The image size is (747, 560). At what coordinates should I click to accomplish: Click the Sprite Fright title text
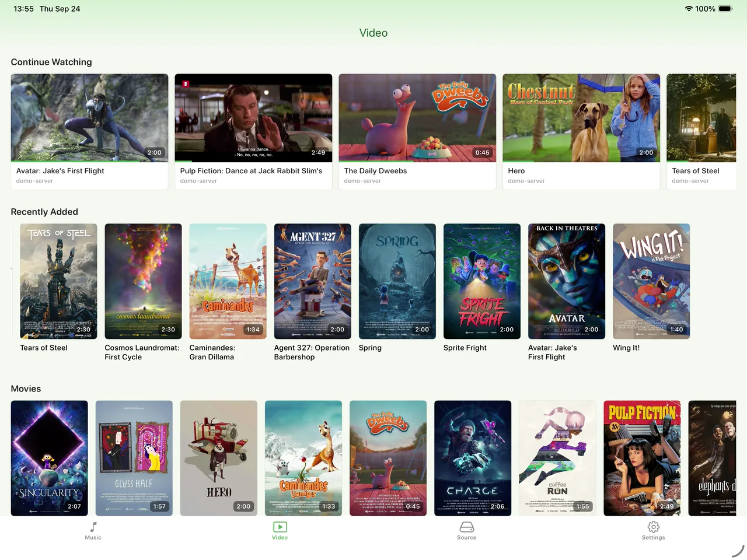click(465, 348)
